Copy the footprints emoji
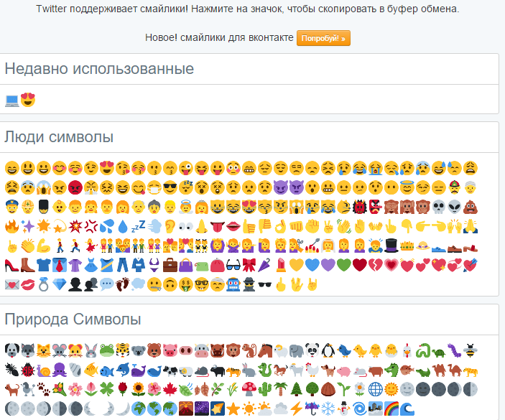 [x=122, y=285]
